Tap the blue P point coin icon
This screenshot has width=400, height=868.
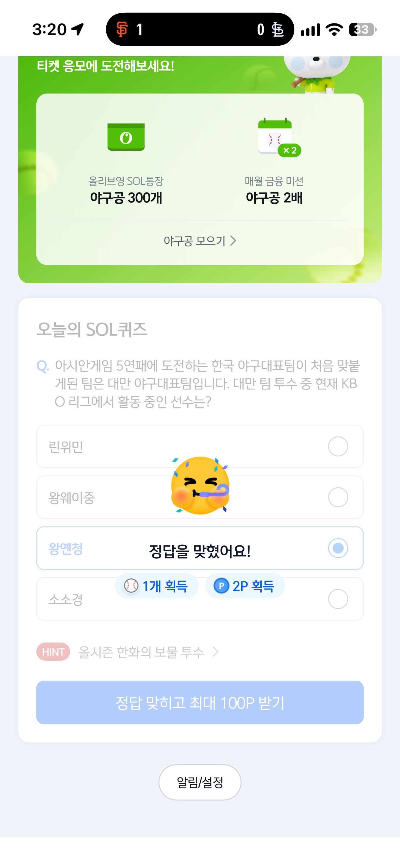click(221, 586)
